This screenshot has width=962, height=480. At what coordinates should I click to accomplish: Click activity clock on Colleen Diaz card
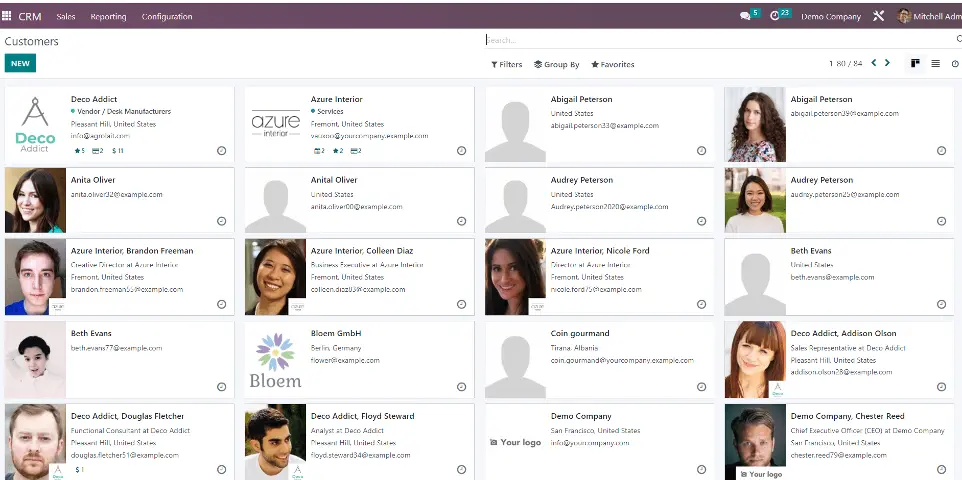pos(461,304)
